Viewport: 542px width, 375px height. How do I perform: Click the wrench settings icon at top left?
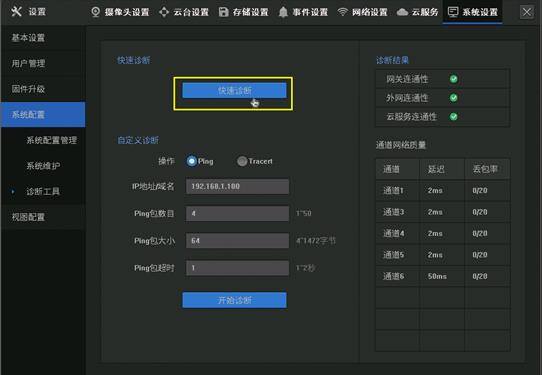coord(16,11)
